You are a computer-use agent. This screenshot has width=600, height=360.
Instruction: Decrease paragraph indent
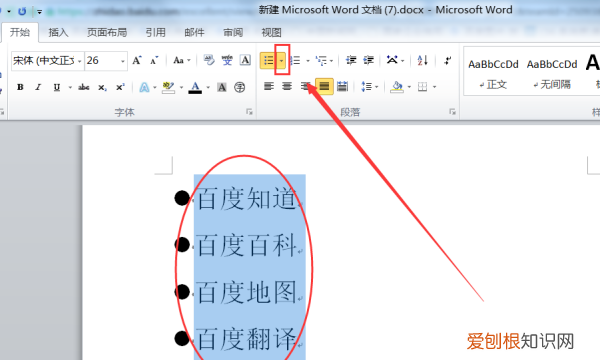pos(351,60)
